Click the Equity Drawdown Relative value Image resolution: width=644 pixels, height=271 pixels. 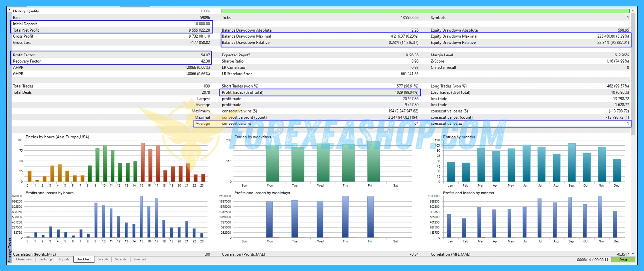click(613, 43)
